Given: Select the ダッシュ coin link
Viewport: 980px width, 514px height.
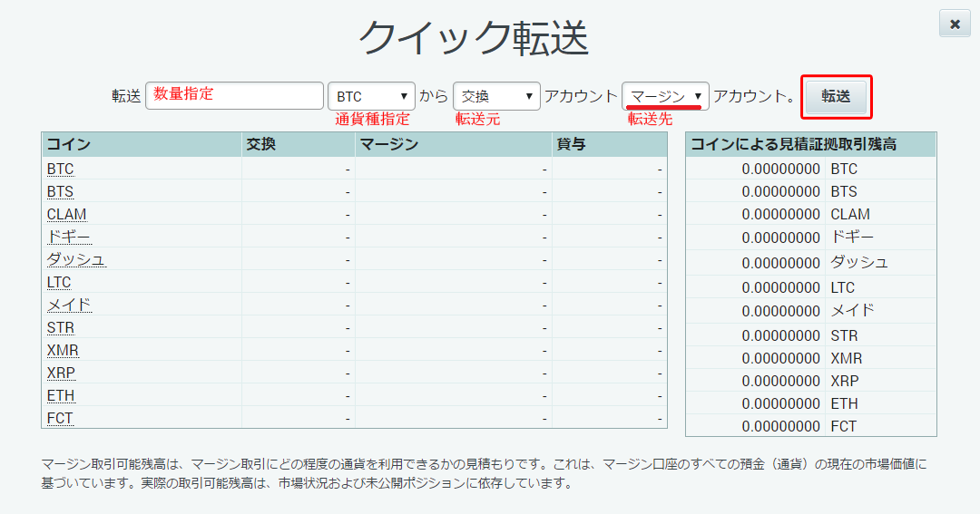Looking at the screenshot, I should (76, 260).
